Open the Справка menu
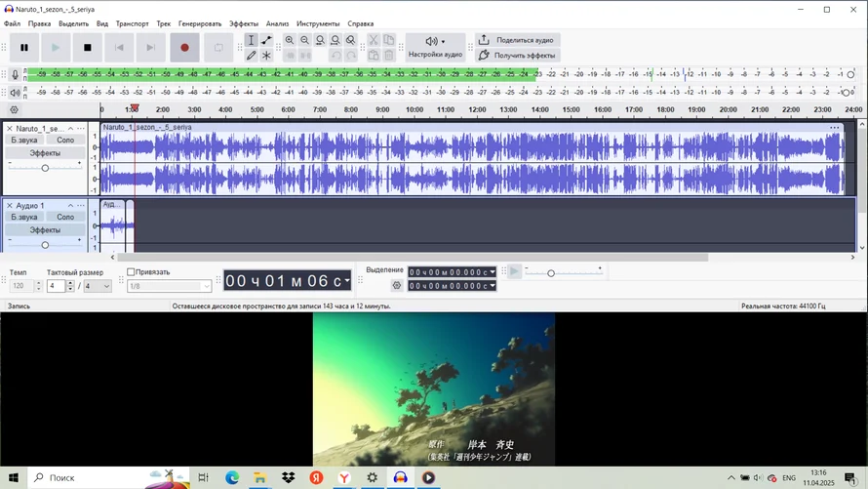This screenshot has height=489, width=868. point(361,23)
